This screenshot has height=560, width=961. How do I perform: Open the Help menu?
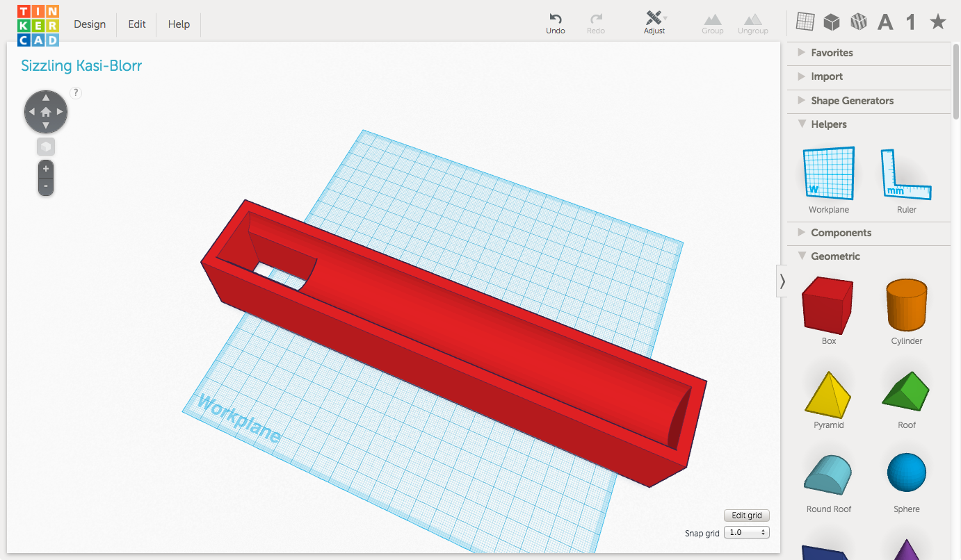coord(179,24)
